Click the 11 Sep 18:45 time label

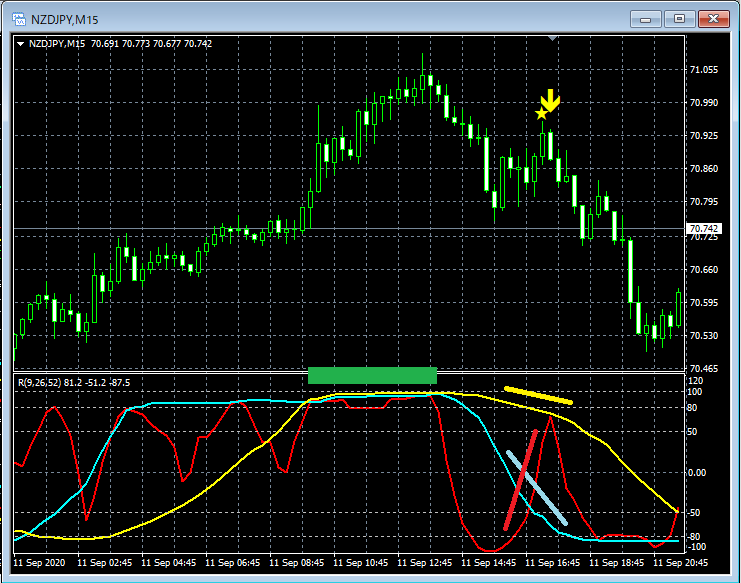(617, 563)
